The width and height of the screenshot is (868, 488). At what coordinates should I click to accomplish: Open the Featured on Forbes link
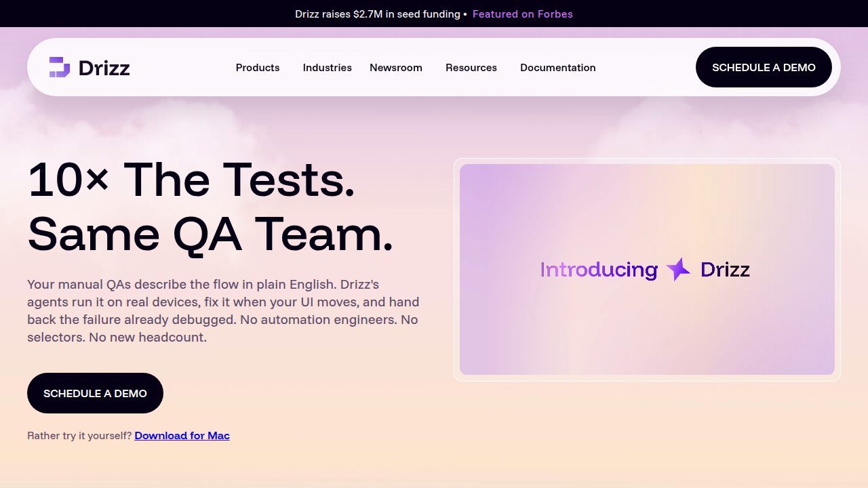point(523,14)
